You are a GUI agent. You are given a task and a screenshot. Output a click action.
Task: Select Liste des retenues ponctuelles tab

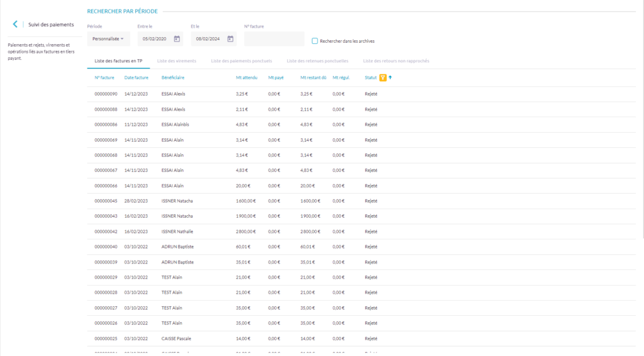pos(317,61)
